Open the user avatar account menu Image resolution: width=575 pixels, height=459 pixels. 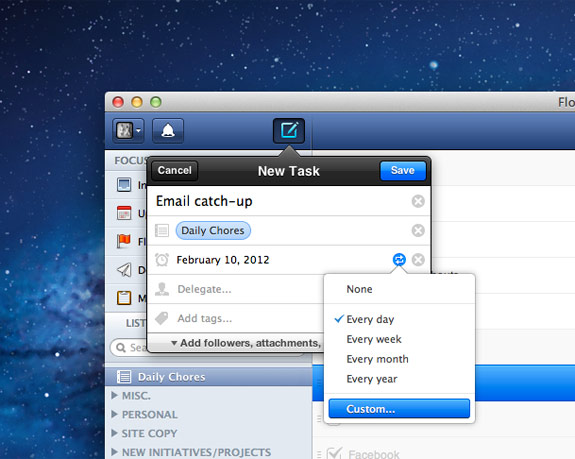pos(128,131)
